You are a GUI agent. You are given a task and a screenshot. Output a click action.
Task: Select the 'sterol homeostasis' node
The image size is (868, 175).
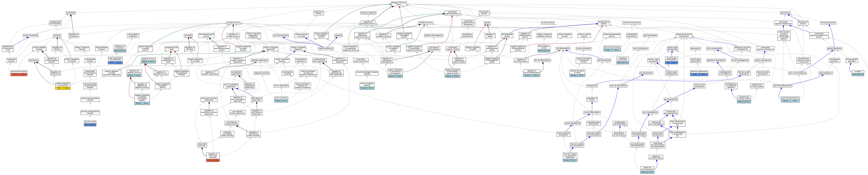click(x=641, y=48)
